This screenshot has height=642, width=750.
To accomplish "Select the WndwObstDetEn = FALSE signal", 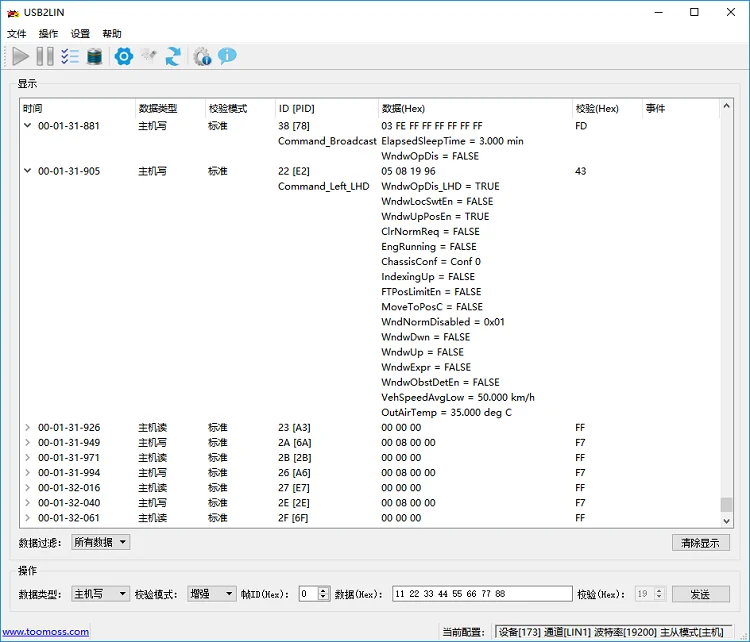I will coord(440,382).
